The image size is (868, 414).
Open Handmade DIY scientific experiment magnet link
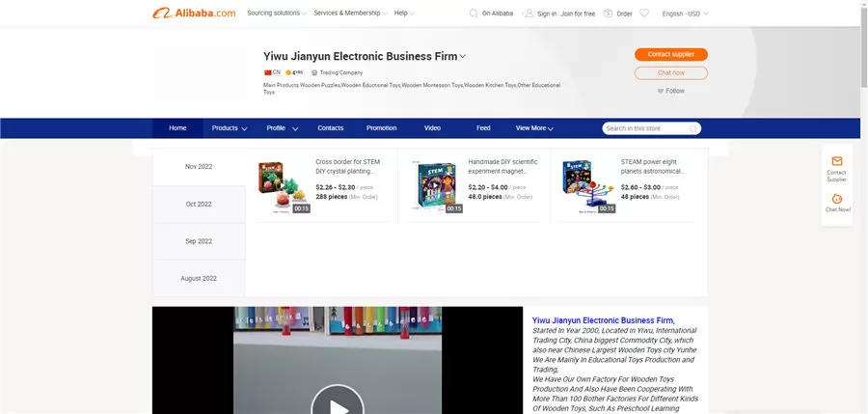(x=502, y=166)
